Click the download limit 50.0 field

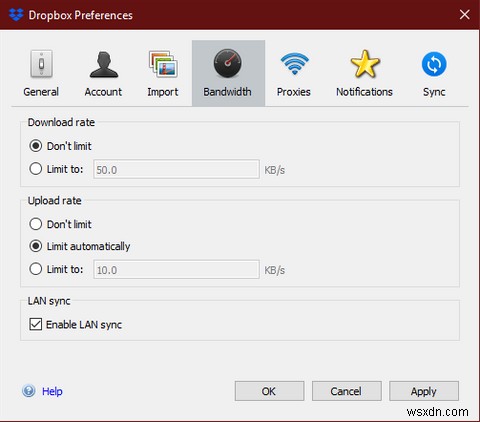pos(176,169)
